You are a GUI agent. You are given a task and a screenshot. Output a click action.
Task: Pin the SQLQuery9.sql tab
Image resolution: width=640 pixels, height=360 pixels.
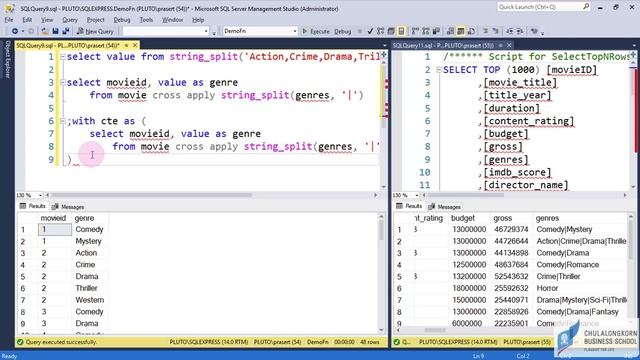click(127, 45)
